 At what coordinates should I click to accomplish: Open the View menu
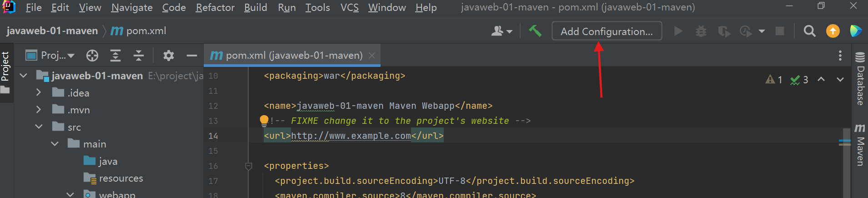coord(90,7)
